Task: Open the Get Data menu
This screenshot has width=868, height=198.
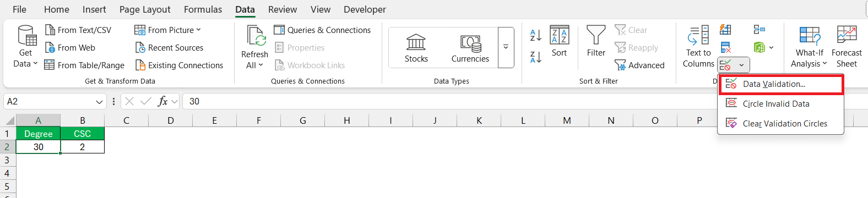Action: (25, 46)
